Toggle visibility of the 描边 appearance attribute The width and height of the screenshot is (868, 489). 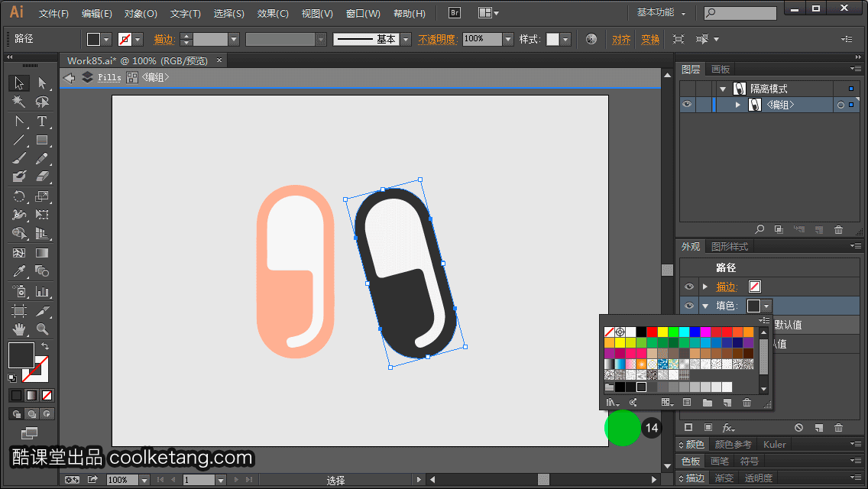pos(689,287)
